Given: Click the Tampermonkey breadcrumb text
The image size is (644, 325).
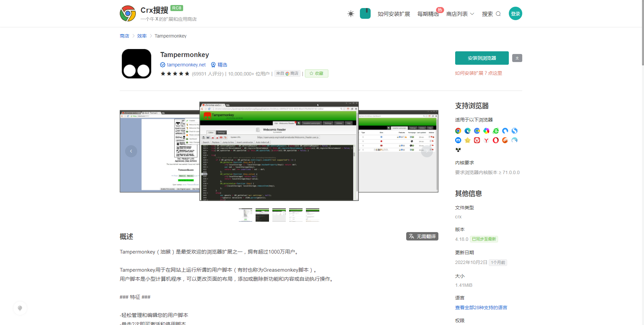Looking at the screenshot, I should (170, 36).
